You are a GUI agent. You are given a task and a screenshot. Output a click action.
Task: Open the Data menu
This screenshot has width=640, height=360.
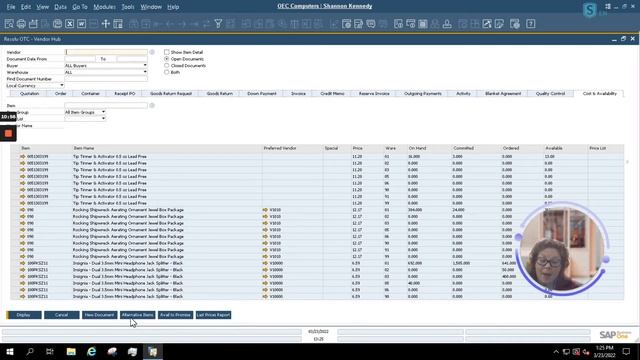click(60, 7)
